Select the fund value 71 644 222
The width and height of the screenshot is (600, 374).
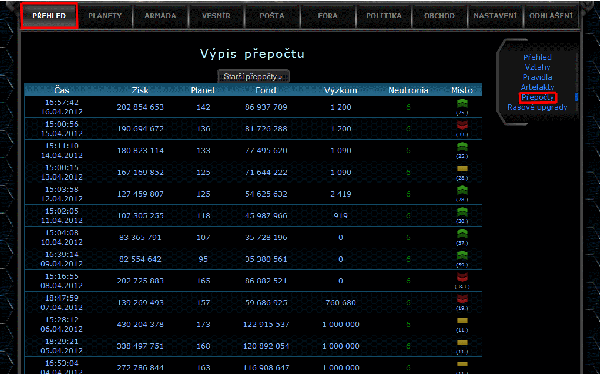[266, 172]
